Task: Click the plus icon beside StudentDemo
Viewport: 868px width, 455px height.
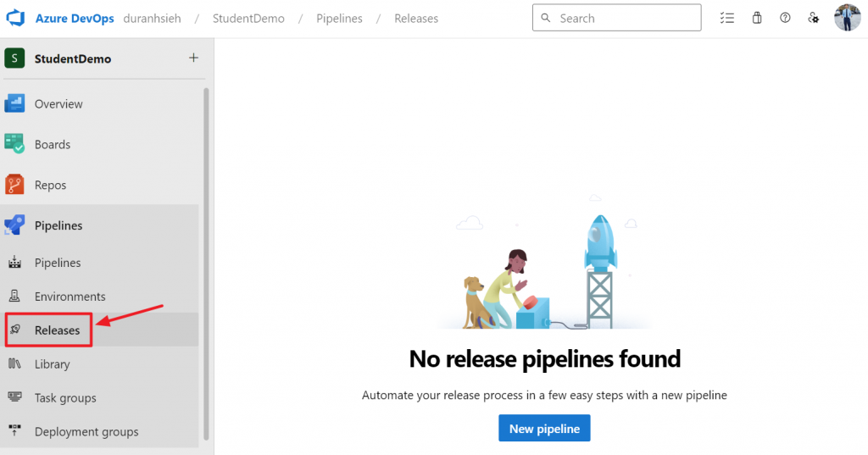Action: (193, 58)
